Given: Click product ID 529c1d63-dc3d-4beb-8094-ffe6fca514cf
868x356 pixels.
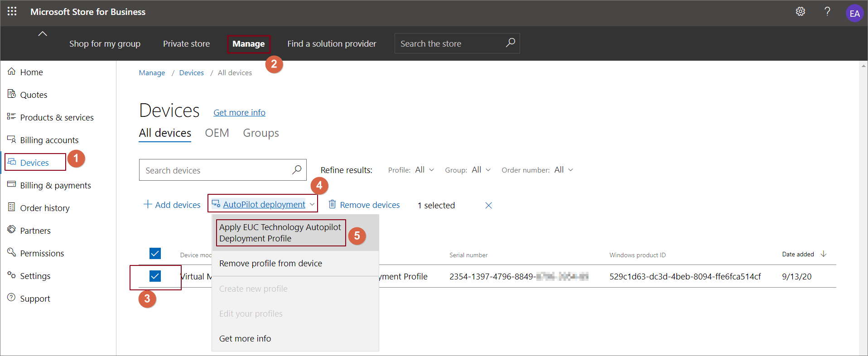Looking at the screenshot, I should pyautogui.click(x=685, y=277).
